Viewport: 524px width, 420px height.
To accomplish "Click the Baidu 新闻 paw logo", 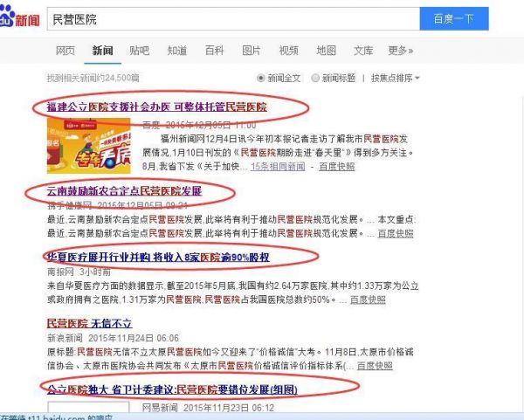I will pyautogui.click(x=20, y=17).
